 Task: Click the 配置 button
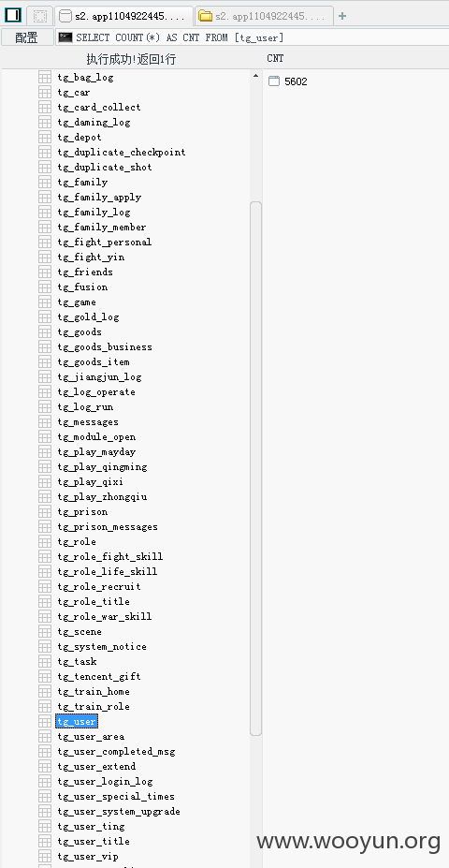point(26,37)
